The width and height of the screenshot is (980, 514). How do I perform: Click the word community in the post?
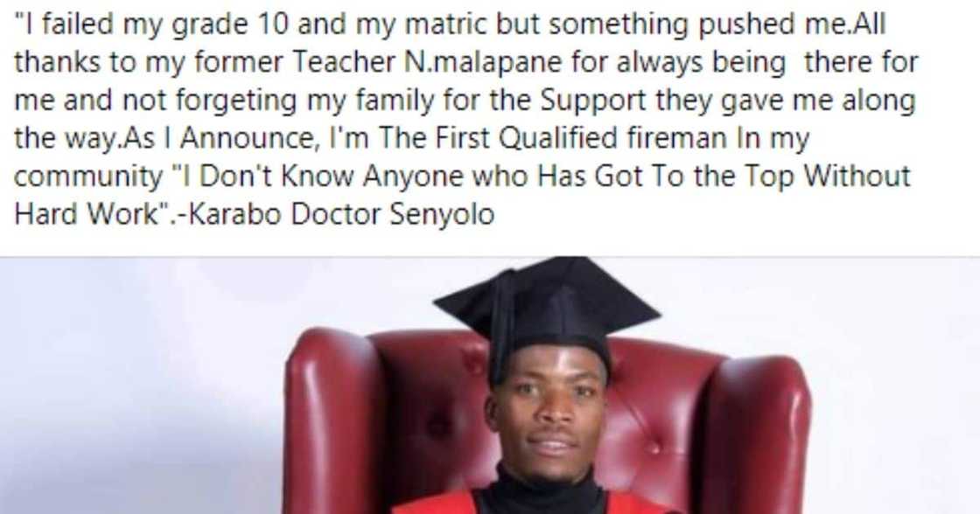point(88,177)
